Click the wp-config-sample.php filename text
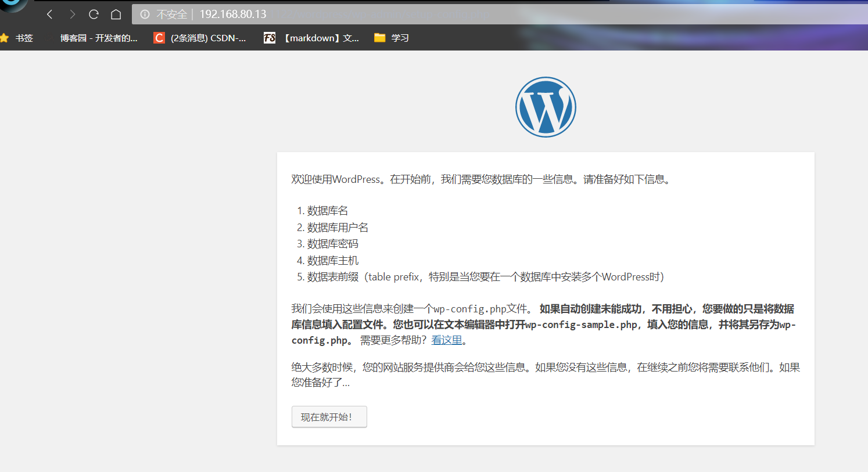This screenshot has width=868, height=472. tap(582, 325)
